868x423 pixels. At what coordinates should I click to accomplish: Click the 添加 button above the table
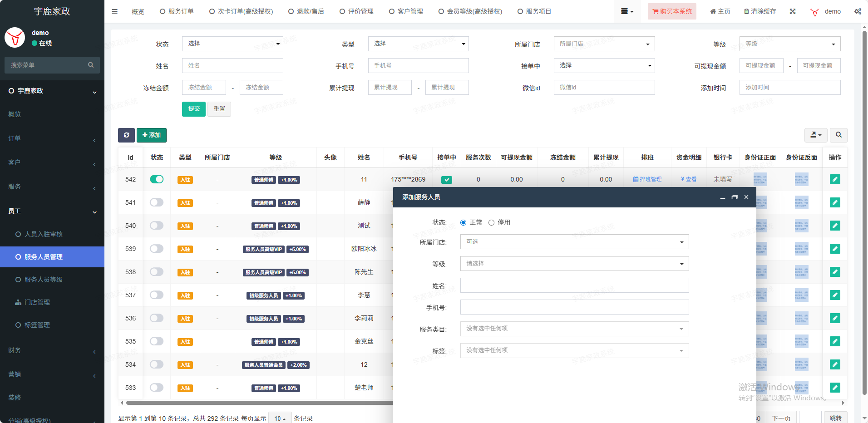click(152, 135)
